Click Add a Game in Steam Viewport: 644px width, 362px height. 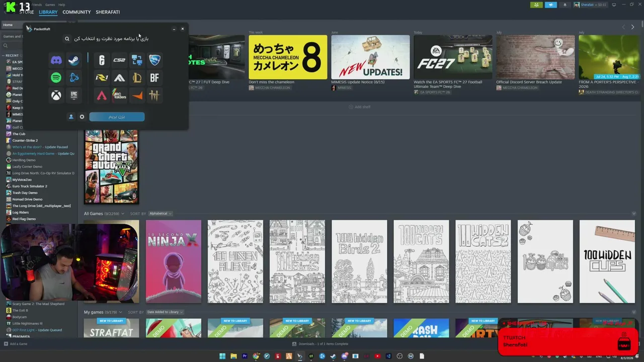16,344
